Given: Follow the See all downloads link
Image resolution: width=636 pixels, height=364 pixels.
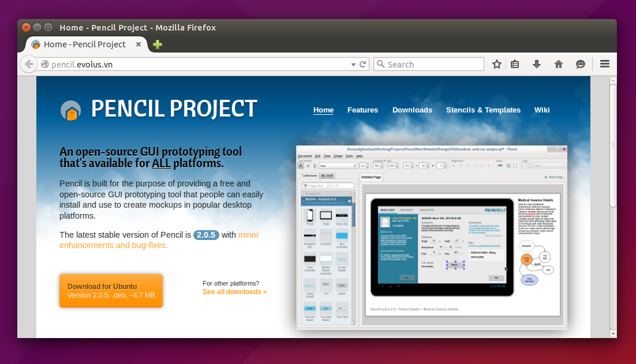Looking at the screenshot, I should 234,292.
